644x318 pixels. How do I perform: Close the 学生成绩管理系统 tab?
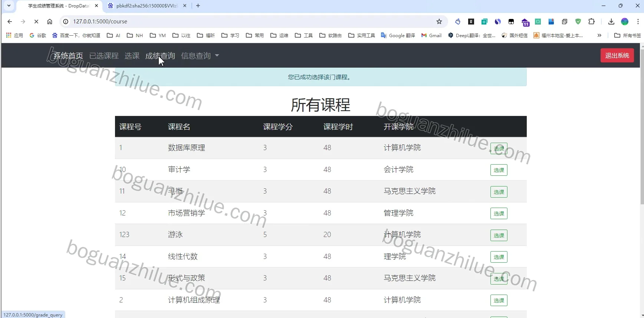96,6
